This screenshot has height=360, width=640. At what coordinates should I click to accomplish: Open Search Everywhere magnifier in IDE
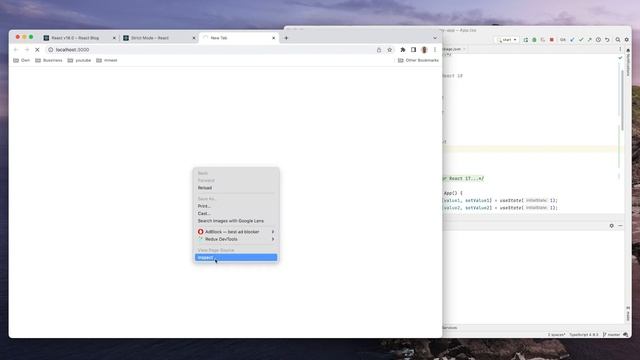coord(618,40)
